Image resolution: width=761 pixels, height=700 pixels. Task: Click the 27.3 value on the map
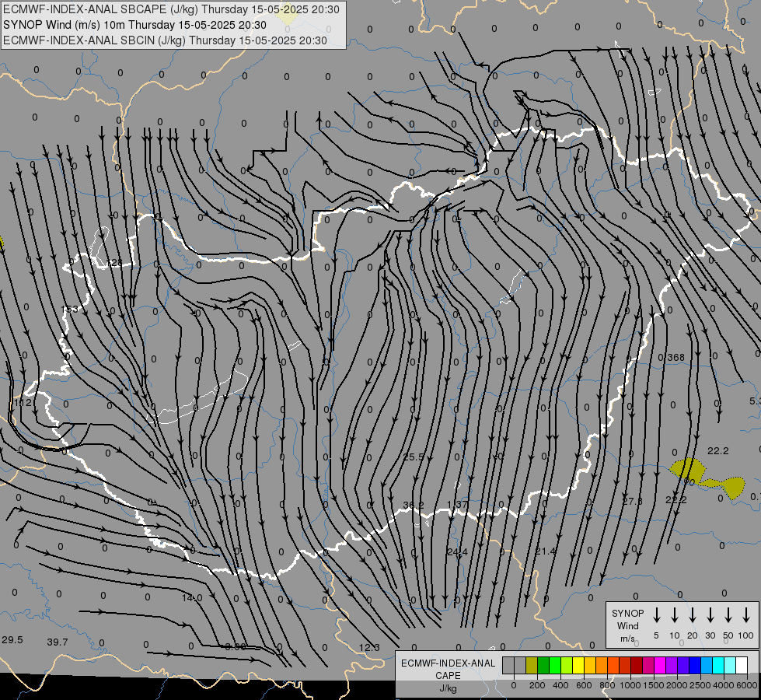[x=633, y=502]
